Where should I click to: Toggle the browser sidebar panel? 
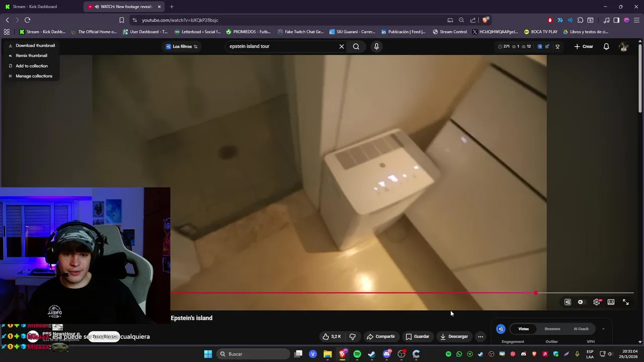tap(616, 20)
